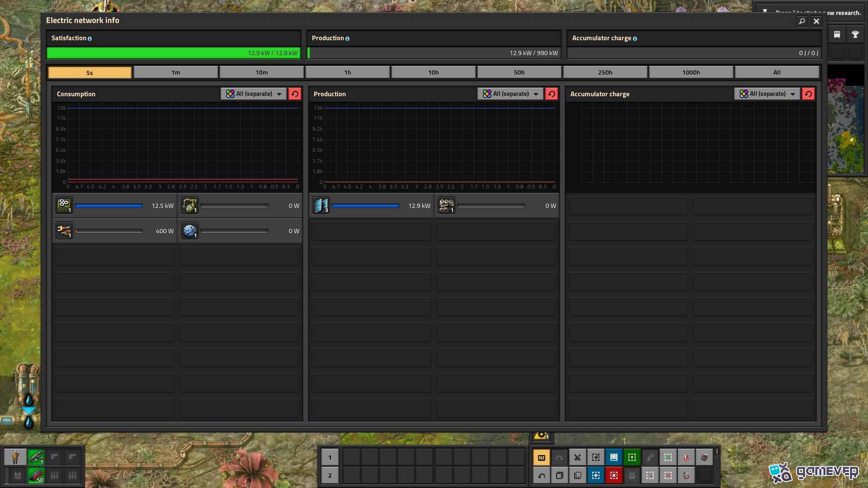Image resolution: width=868 pixels, height=488 pixels.
Task: Switch to the 5s time range tab
Action: tap(90, 72)
